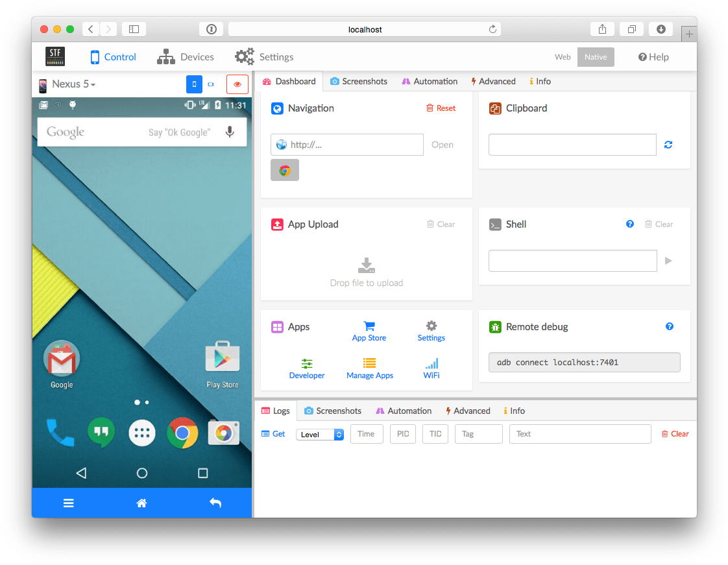Click the STF logo icon
728x565 pixels.
pyautogui.click(x=55, y=56)
